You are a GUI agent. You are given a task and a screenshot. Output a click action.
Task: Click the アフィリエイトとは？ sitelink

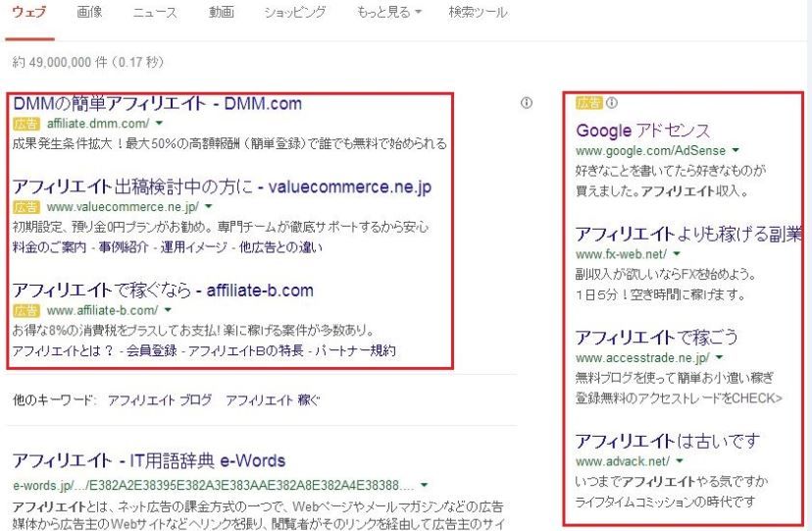[63, 351]
